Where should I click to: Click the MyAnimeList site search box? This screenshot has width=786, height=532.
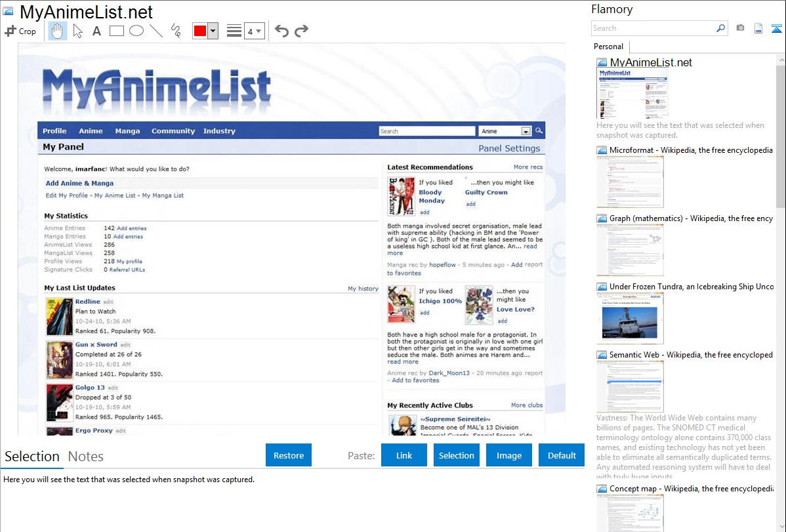tap(427, 131)
